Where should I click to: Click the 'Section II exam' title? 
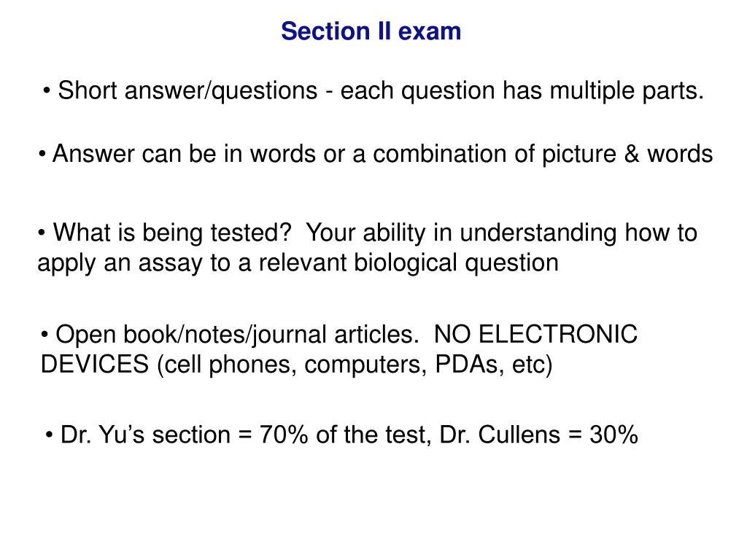click(371, 31)
